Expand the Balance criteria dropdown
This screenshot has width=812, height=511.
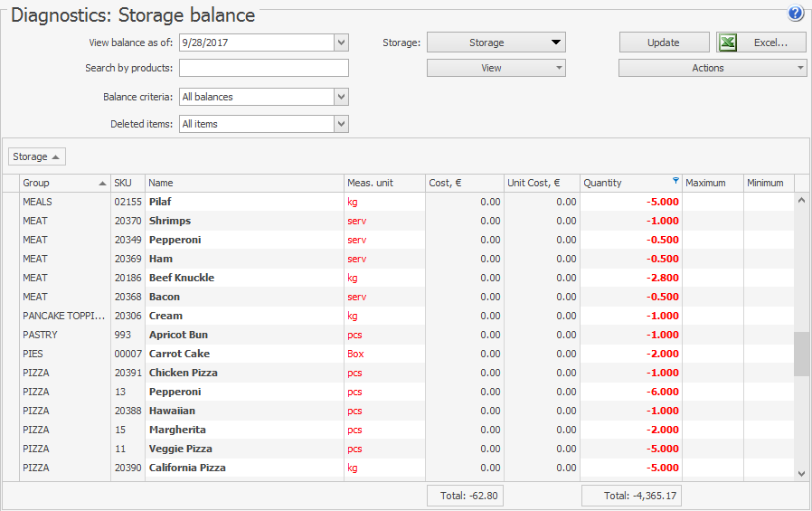click(341, 97)
